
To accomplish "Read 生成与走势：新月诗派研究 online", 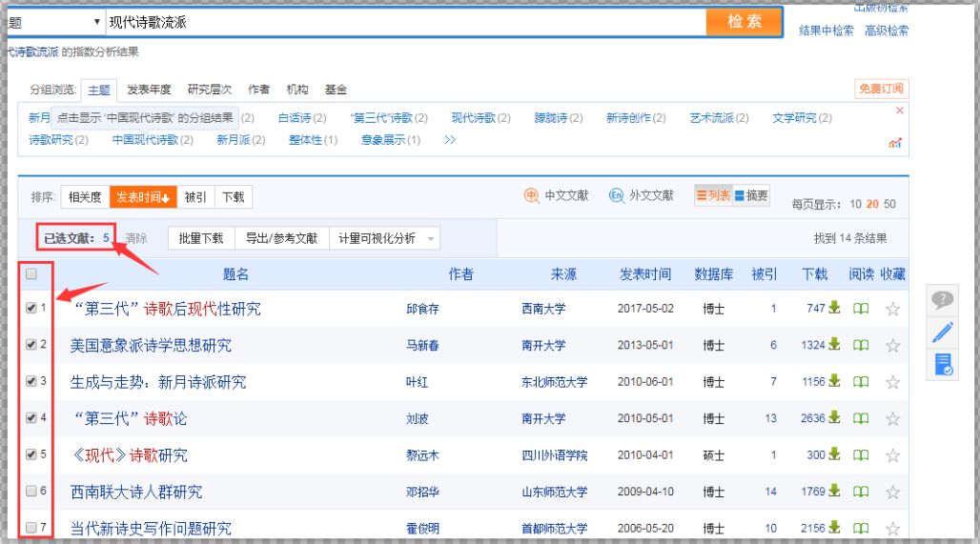I will pos(861,381).
